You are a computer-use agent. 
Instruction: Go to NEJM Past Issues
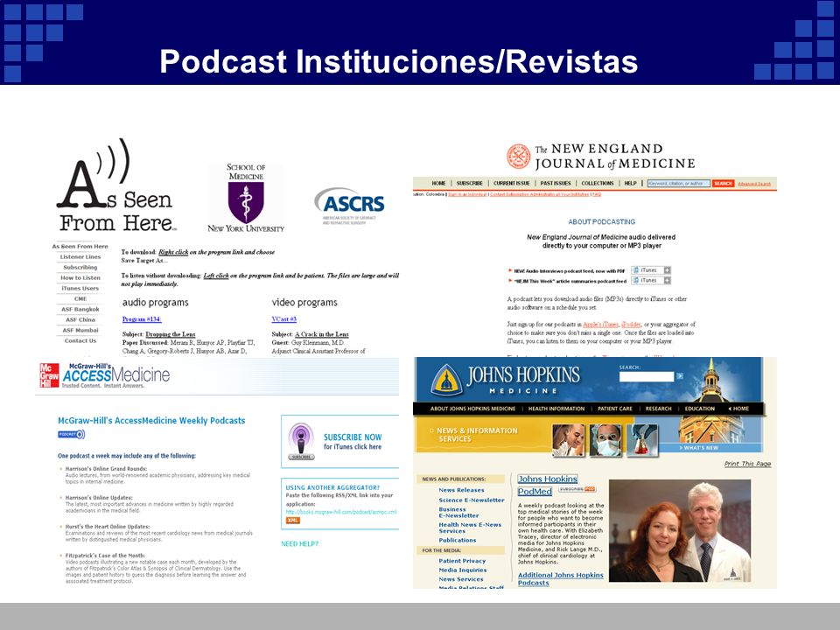click(556, 183)
